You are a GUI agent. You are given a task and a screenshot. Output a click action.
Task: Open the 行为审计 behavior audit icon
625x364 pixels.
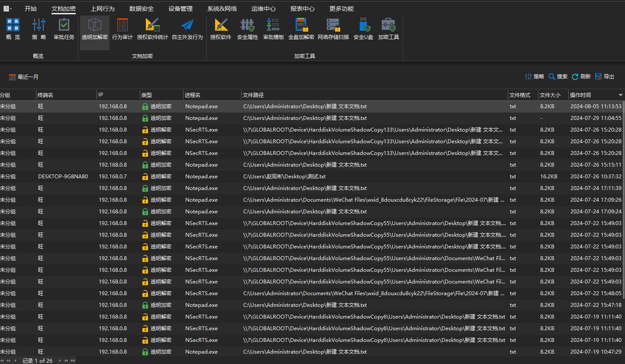tap(122, 29)
